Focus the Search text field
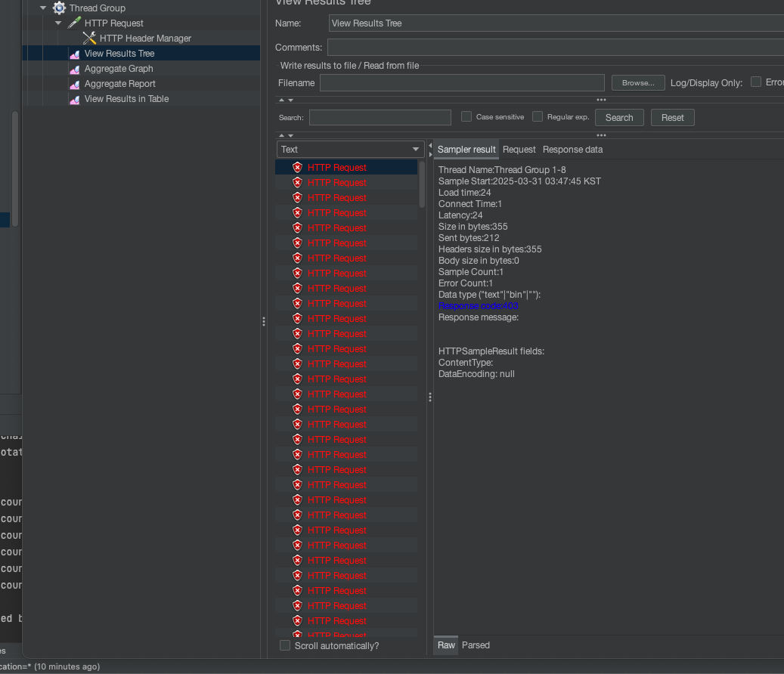 tap(380, 117)
